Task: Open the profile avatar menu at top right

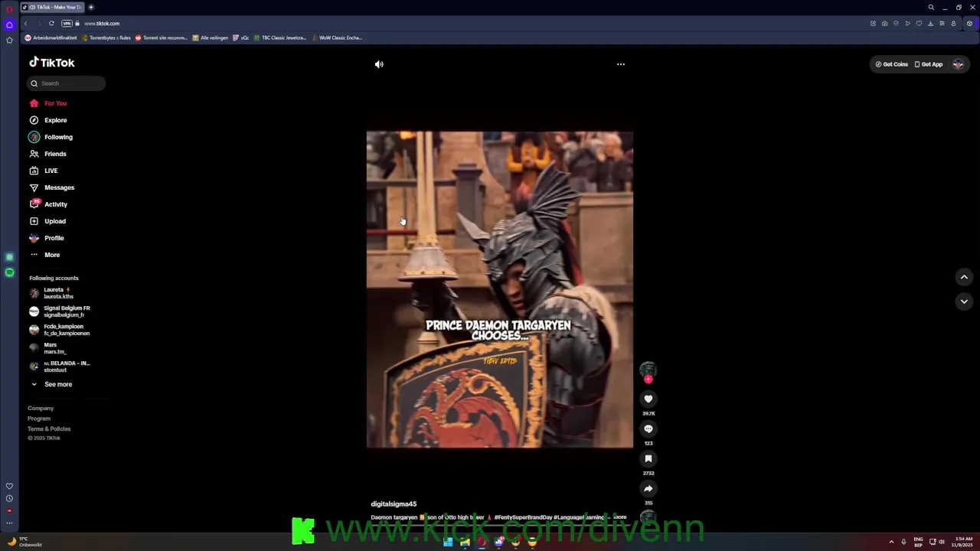Action: point(958,64)
